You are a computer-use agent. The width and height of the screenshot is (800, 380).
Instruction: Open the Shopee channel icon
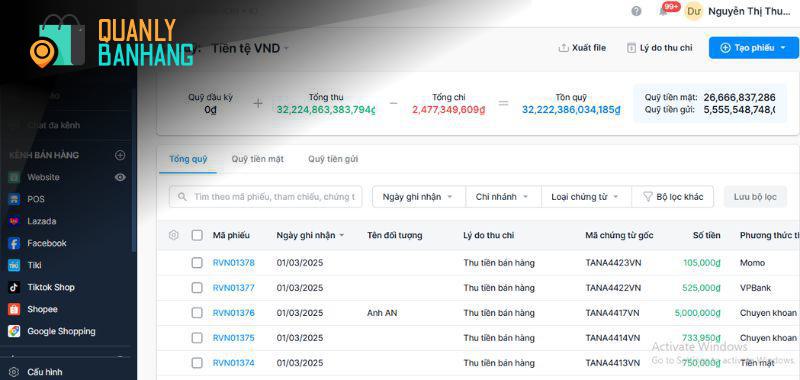point(14,309)
